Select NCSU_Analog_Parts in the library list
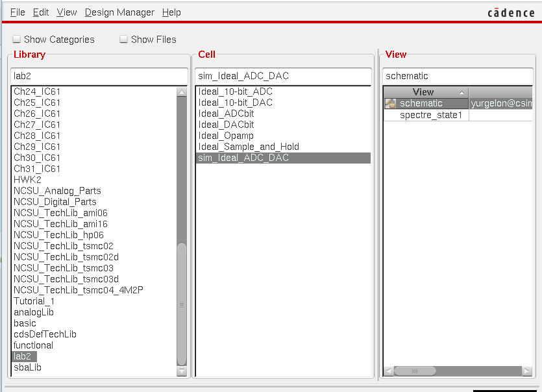This screenshot has width=542, height=392. (x=57, y=191)
